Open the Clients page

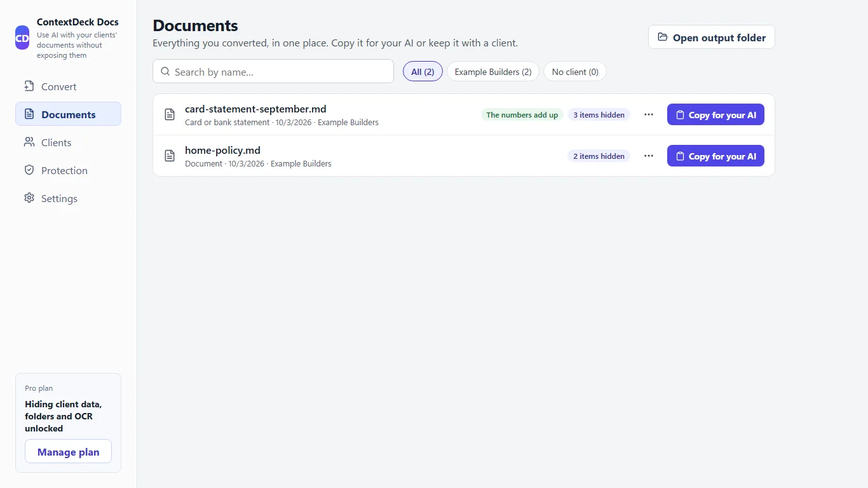[x=68, y=142]
